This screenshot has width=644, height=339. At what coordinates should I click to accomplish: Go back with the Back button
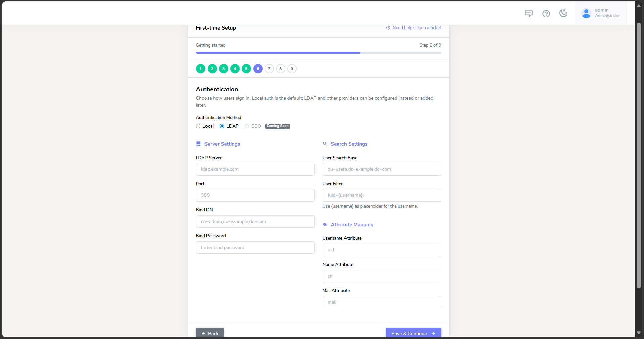(x=210, y=333)
